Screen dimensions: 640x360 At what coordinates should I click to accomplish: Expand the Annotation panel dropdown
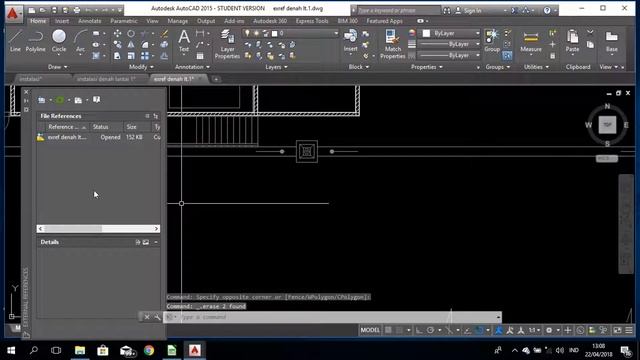[192, 67]
